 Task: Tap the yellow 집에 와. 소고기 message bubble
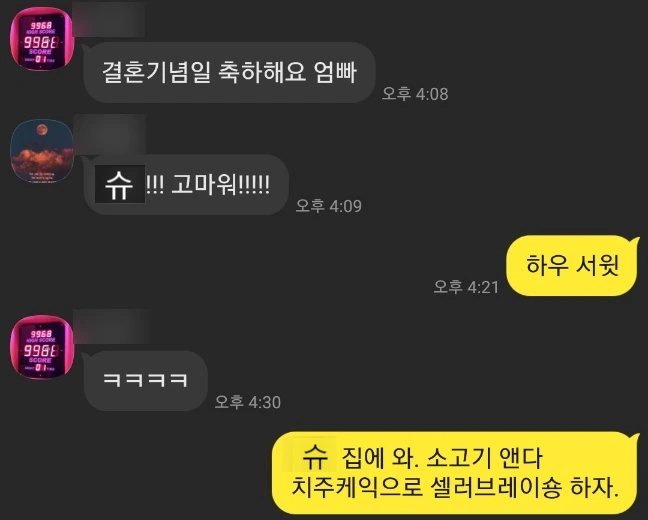pos(455,473)
